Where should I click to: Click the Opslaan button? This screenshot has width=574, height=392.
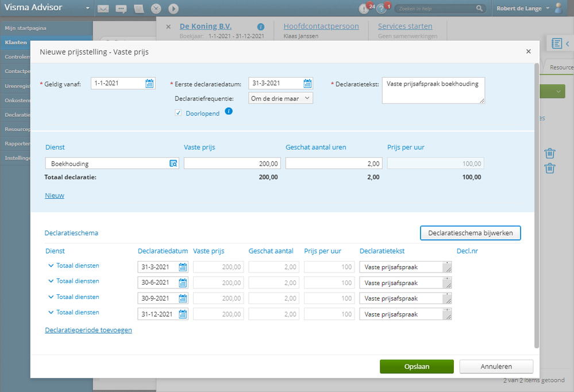tap(417, 366)
